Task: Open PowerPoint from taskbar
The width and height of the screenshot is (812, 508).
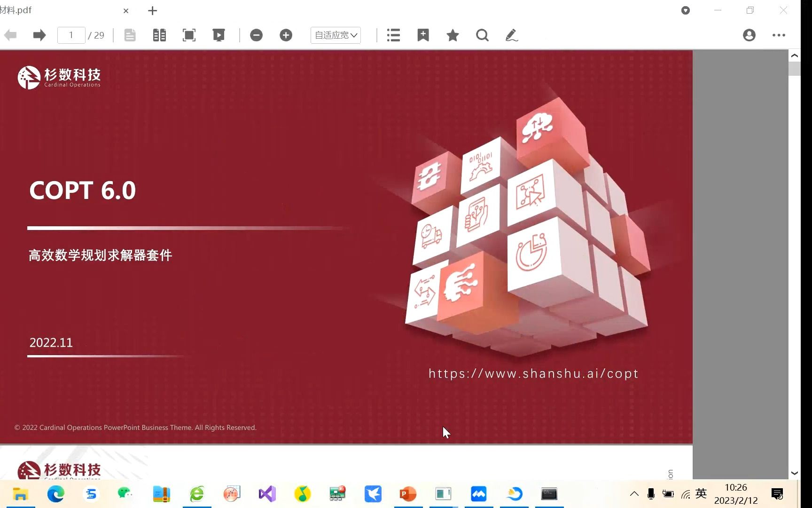Action: [408, 494]
